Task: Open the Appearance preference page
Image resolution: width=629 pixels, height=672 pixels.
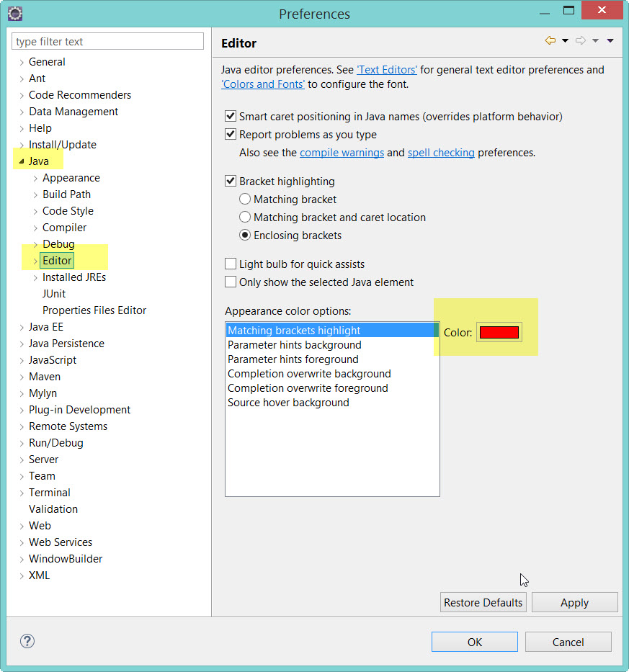Action: click(x=71, y=178)
